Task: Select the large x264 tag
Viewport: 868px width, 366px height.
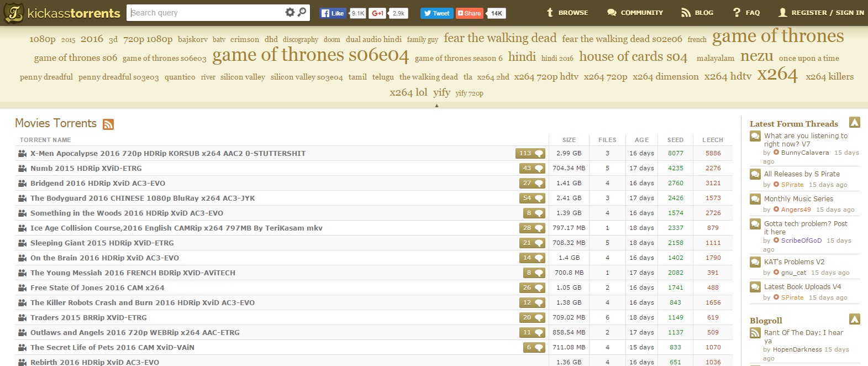Action: pyautogui.click(x=777, y=74)
